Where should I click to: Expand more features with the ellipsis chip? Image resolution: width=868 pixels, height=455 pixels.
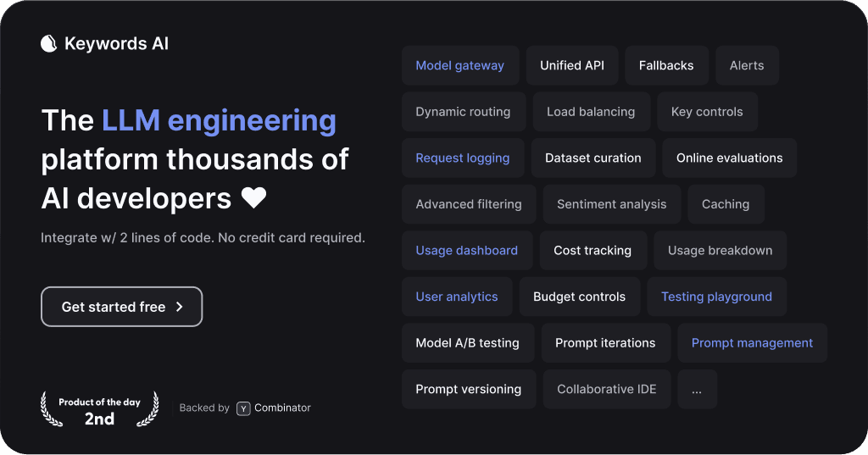697,390
